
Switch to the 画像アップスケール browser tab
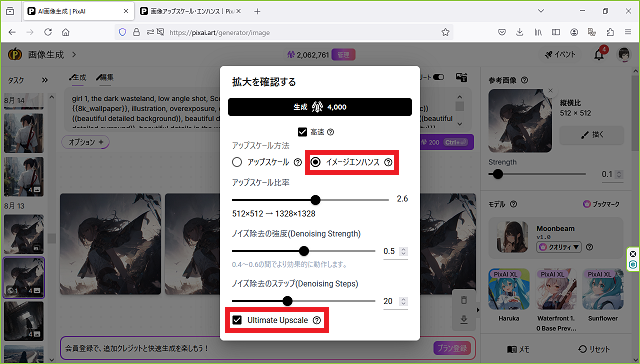click(190, 11)
